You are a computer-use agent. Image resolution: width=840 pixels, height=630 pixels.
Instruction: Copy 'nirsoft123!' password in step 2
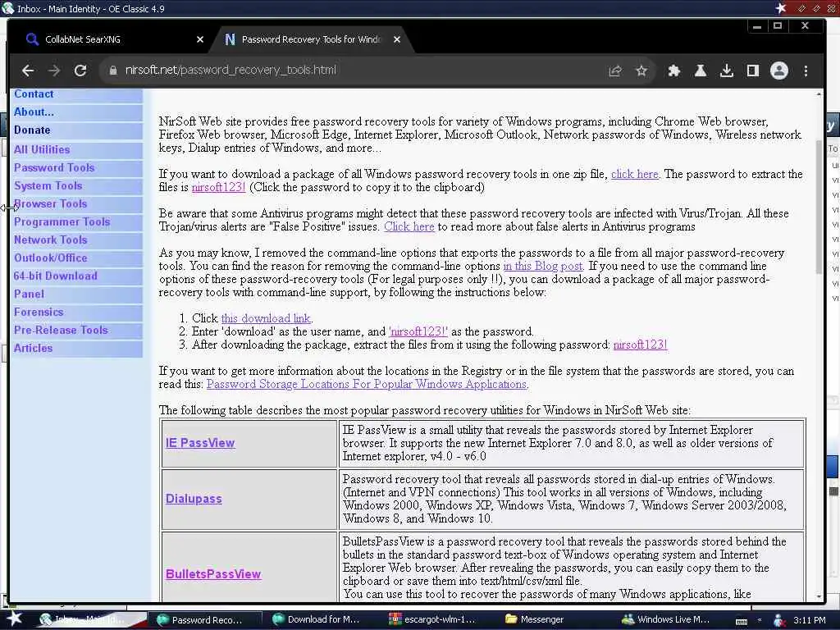coord(418,331)
